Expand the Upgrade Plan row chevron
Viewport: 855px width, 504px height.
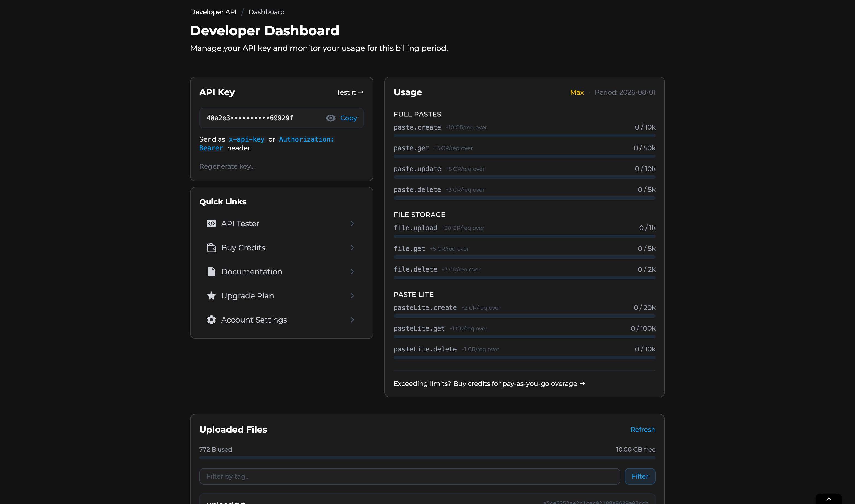[352, 296]
